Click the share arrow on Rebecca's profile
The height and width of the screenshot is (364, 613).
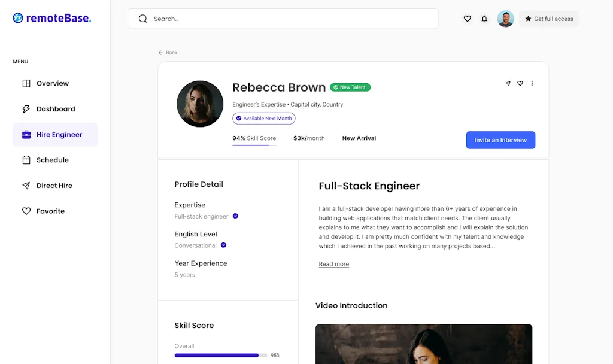coord(508,83)
